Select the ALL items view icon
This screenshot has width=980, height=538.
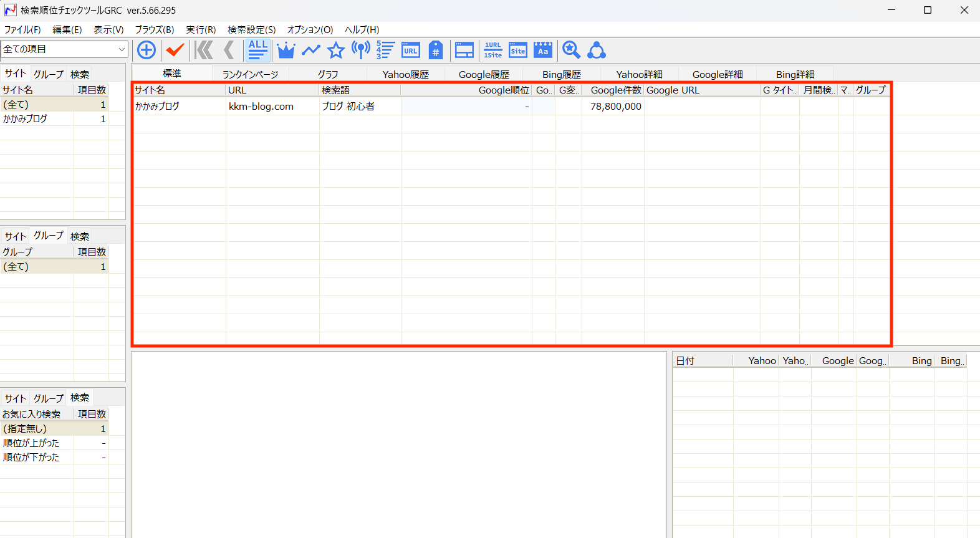point(258,50)
